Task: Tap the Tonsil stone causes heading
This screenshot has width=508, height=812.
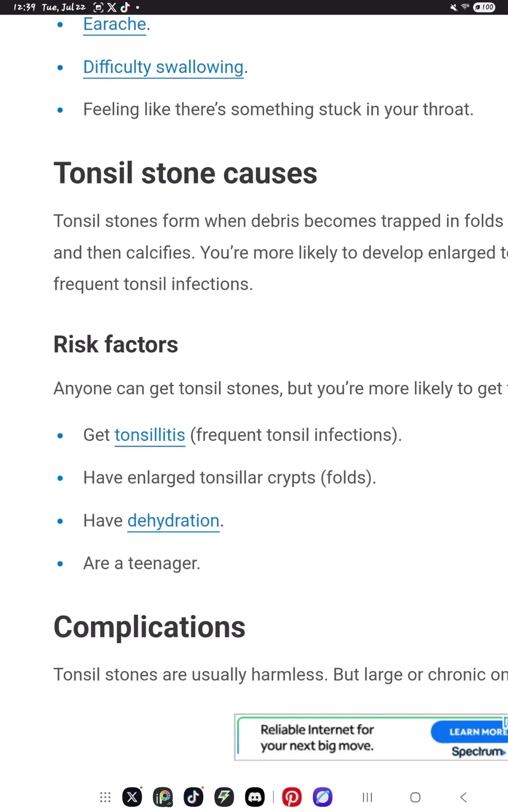Action: [185, 173]
